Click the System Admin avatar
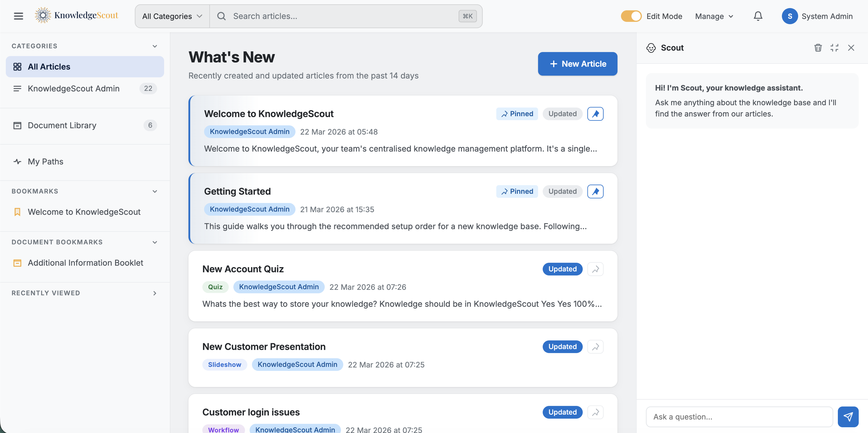The width and height of the screenshot is (868, 433). tap(789, 16)
